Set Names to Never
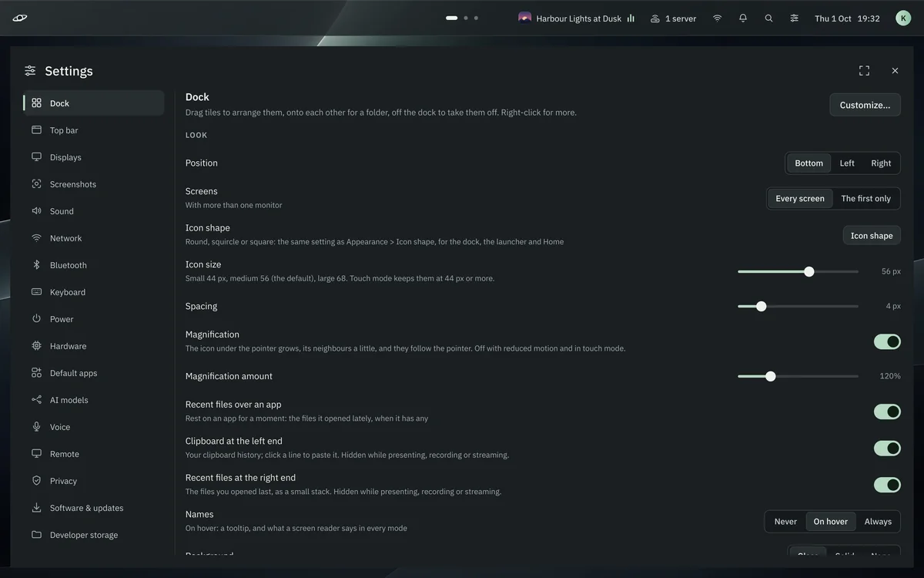 (x=785, y=522)
